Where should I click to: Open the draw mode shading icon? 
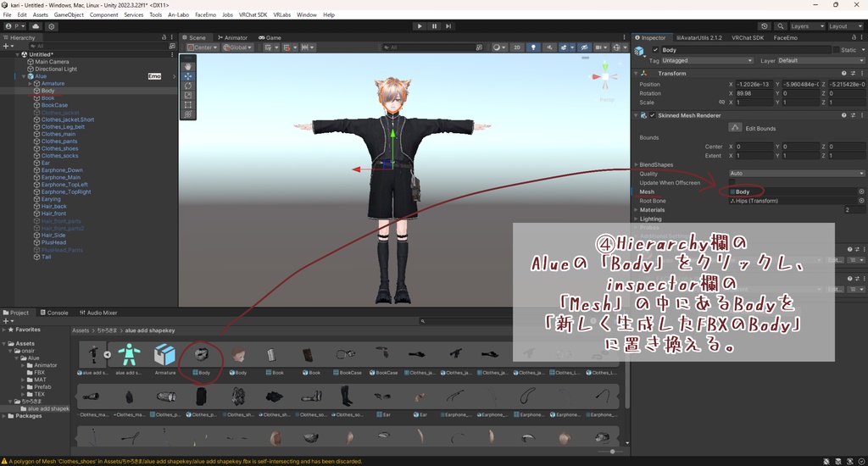498,47
